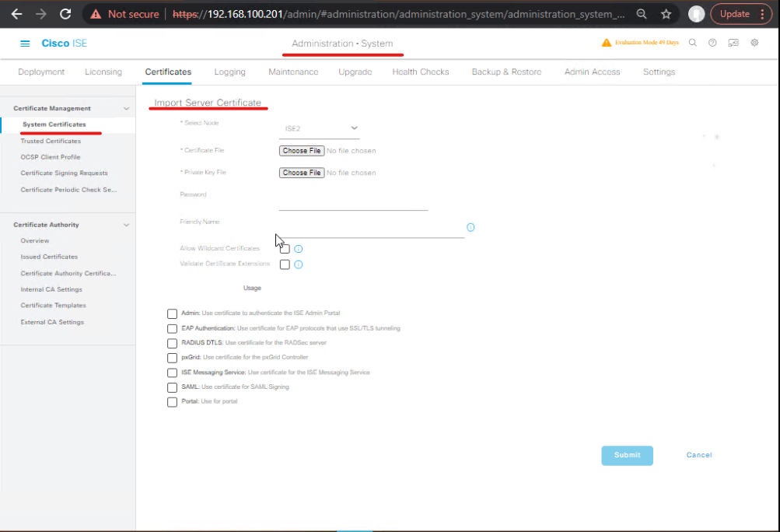Viewport: 780px width, 532px height.
Task: Switch to the Maintenance tab
Action: 293,72
